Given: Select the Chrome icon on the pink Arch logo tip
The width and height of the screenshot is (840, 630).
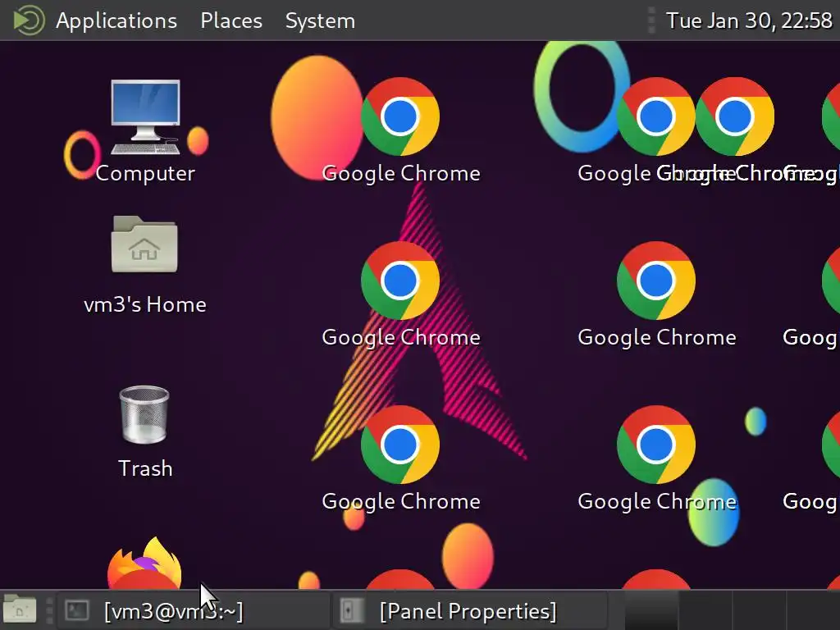Looking at the screenshot, I should pos(400,281).
